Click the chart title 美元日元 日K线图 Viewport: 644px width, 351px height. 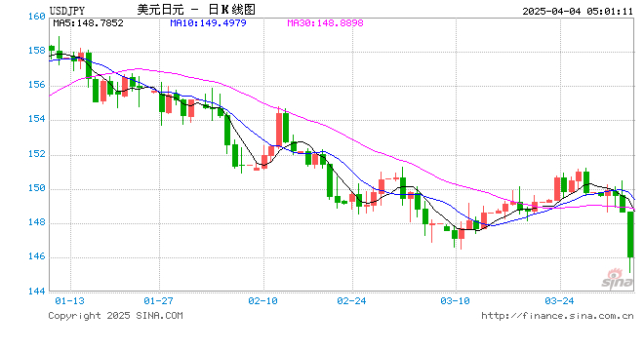pyautogui.click(x=196, y=10)
